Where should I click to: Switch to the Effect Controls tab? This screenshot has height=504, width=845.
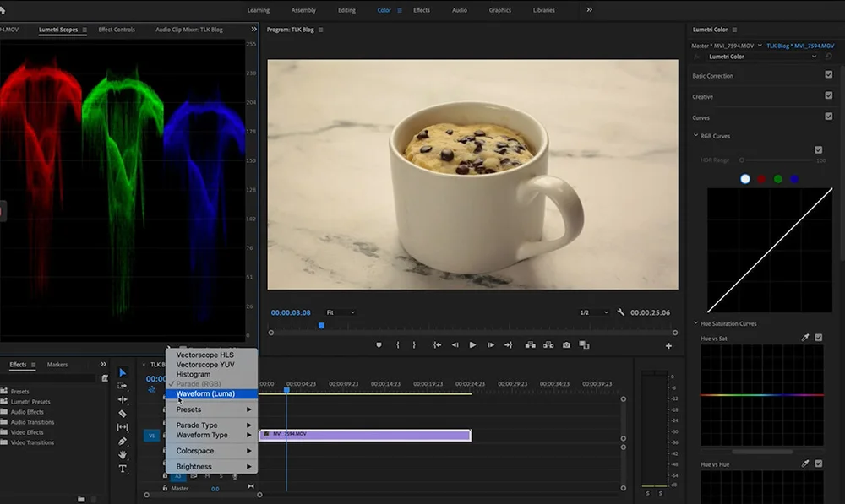tap(117, 30)
